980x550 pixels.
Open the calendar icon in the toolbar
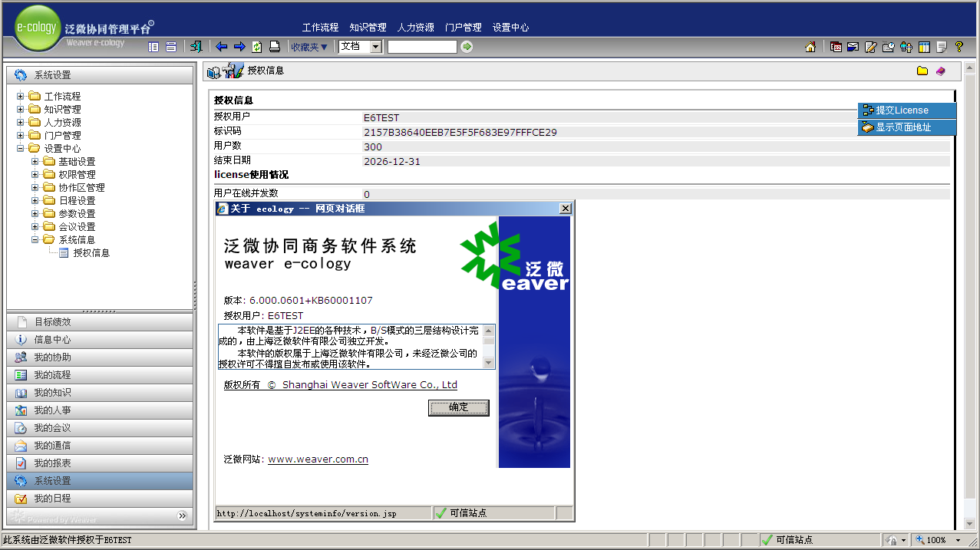click(836, 47)
